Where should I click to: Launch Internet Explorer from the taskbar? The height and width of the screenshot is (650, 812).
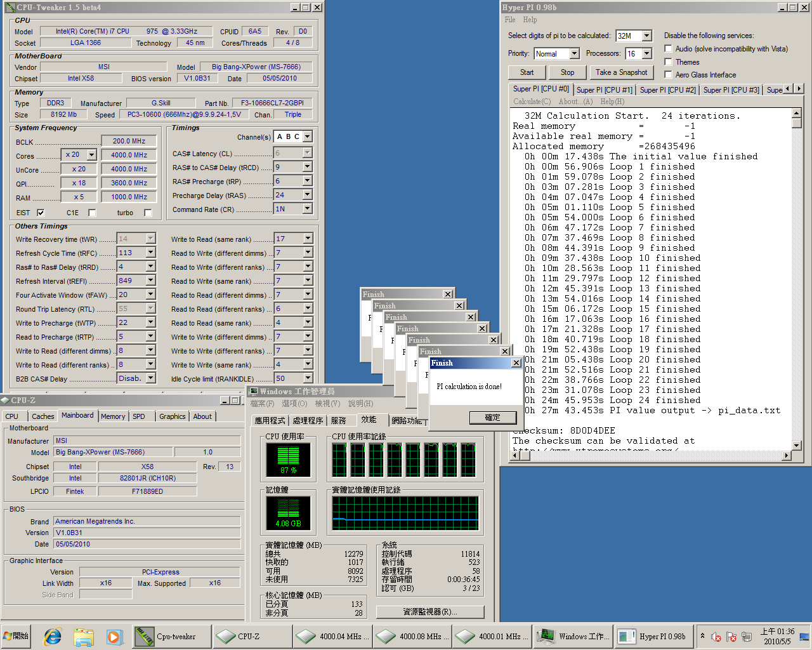pyautogui.click(x=53, y=636)
